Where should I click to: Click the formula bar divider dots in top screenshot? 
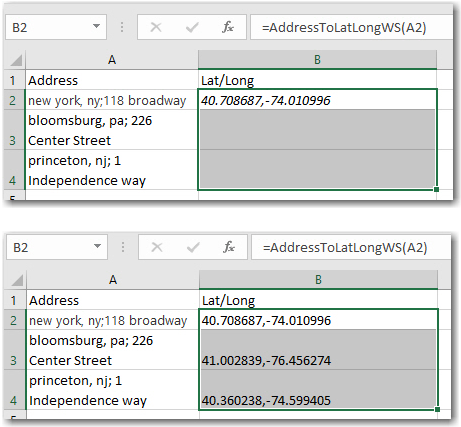click(x=122, y=27)
